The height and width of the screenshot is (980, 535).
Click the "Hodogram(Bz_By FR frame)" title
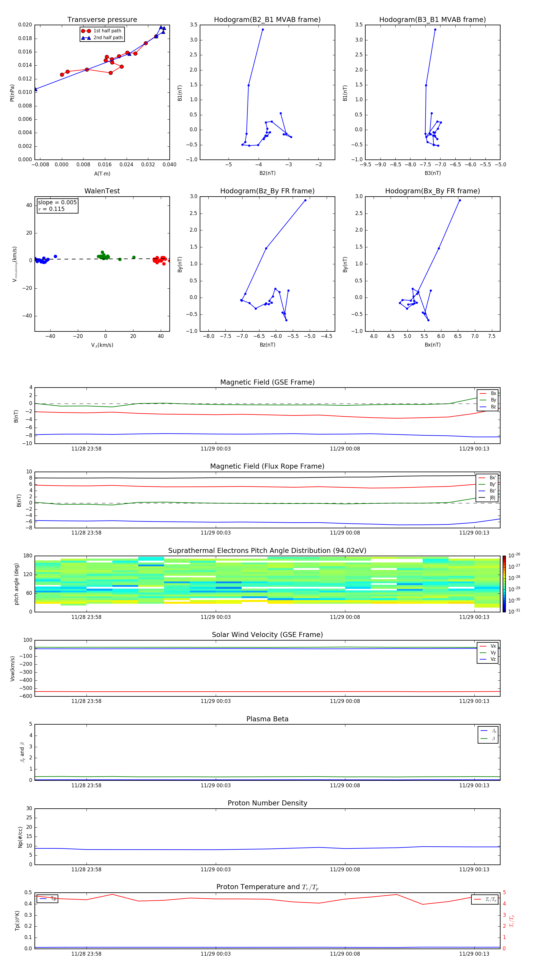[267, 191]
